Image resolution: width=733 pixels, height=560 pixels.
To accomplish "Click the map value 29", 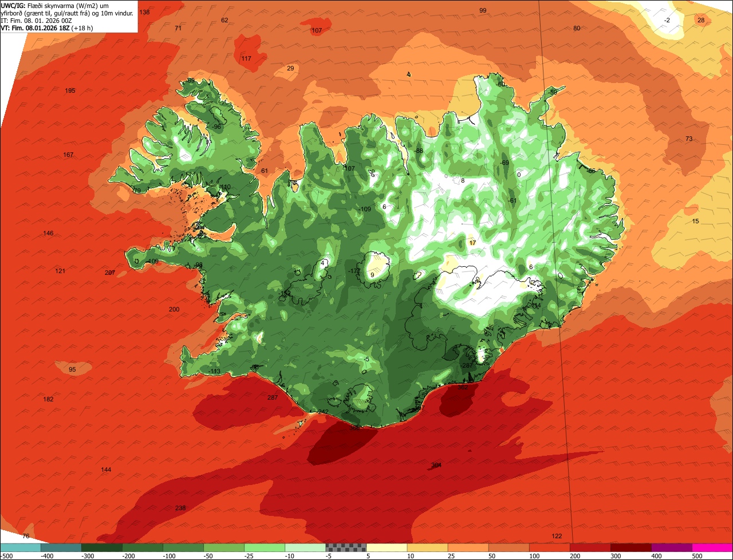I will pos(290,68).
